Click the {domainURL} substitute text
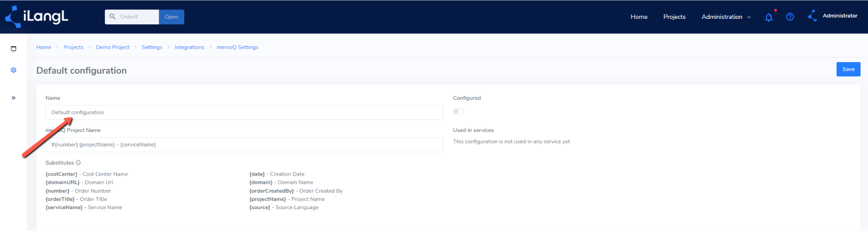 [80, 182]
